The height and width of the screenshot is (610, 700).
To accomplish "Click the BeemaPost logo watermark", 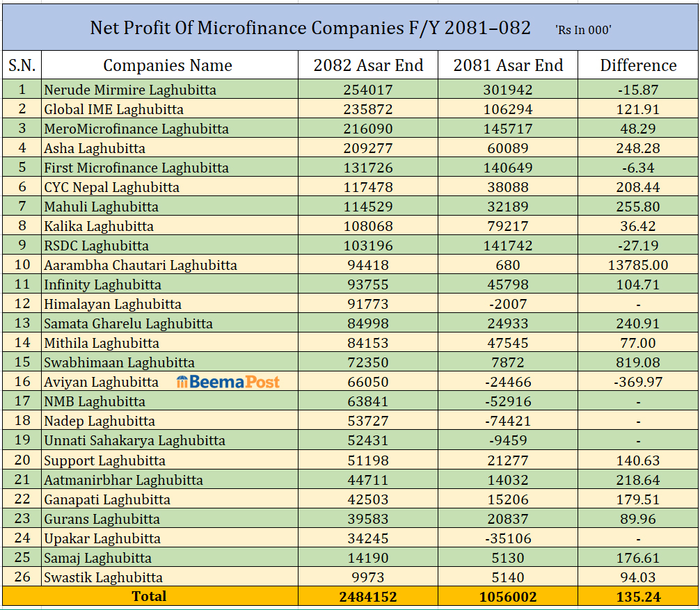I will pyautogui.click(x=228, y=382).
